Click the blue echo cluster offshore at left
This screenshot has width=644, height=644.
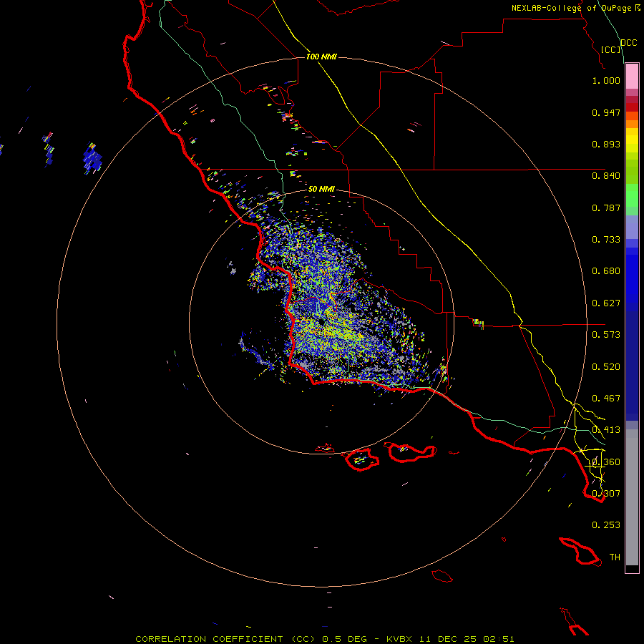[x=92, y=158]
